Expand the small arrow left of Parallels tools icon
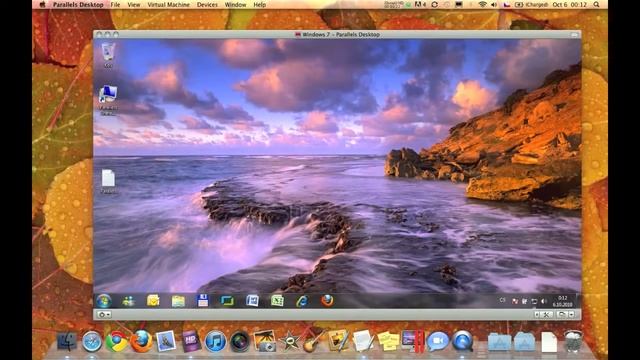The image size is (640, 360). (x=537, y=314)
